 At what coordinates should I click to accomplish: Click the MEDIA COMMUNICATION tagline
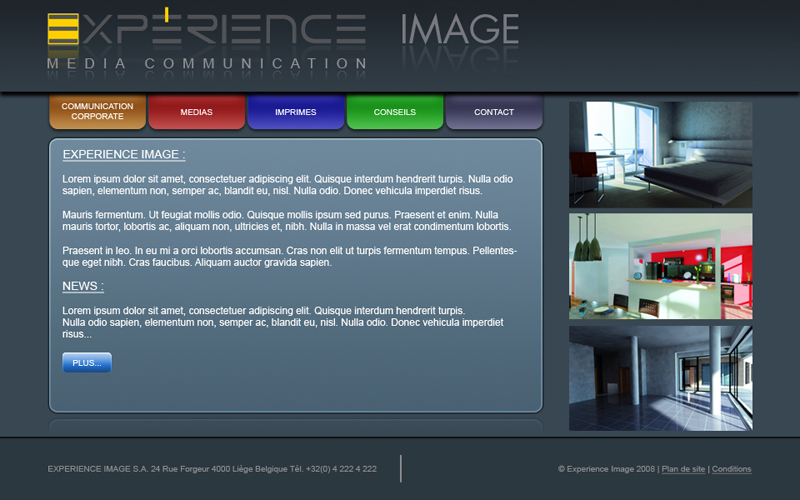(x=207, y=64)
